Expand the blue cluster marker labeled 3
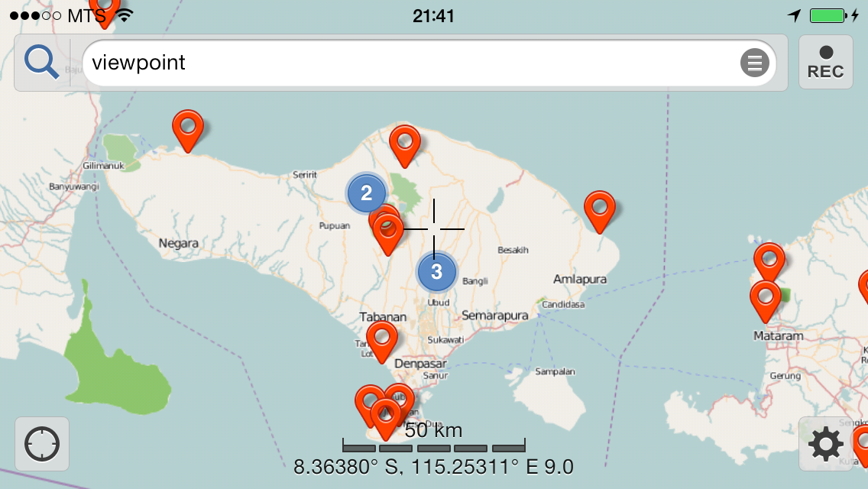Image resolution: width=868 pixels, height=489 pixels. pyautogui.click(x=436, y=271)
